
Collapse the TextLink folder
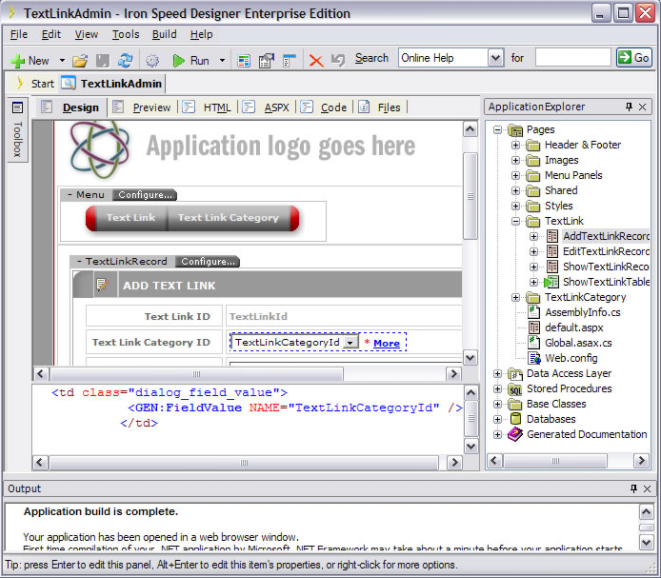point(515,221)
